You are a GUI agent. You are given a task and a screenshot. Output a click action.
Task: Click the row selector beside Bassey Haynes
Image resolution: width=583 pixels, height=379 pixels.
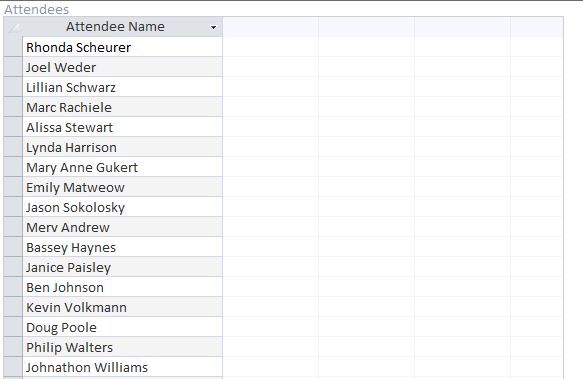coord(13,247)
